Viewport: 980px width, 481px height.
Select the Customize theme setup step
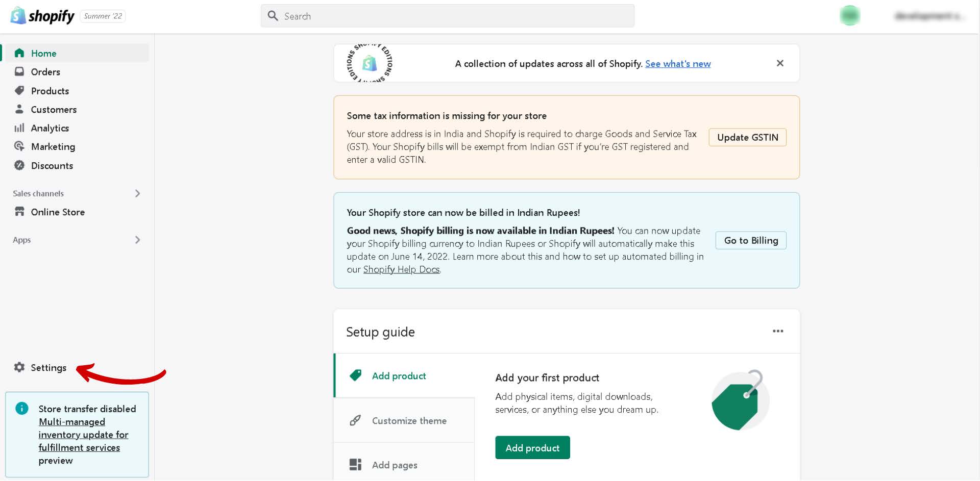[x=409, y=421]
